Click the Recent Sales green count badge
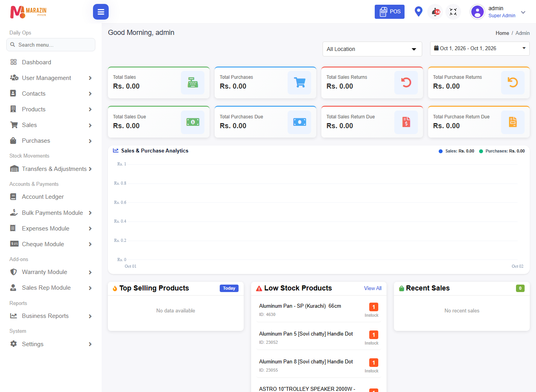 (520, 288)
